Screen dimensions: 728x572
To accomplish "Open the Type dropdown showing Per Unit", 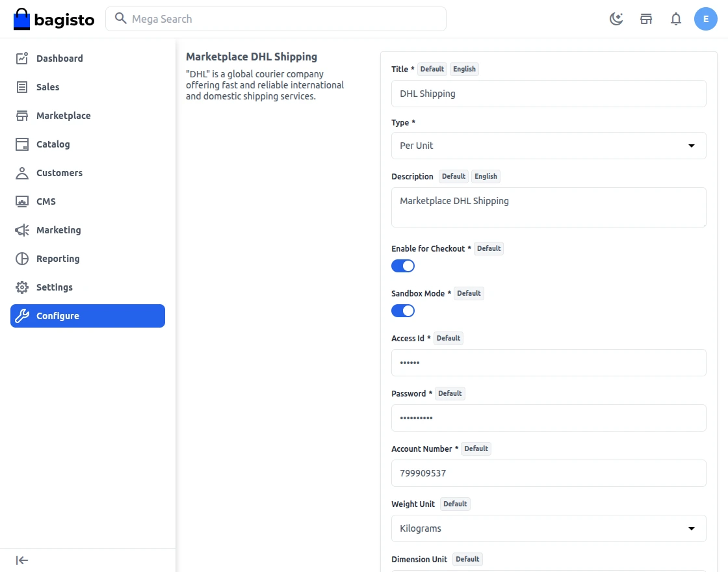I will (x=549, y=146).
